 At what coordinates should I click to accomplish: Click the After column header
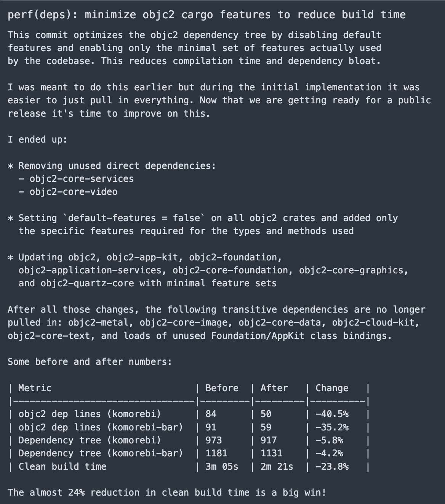pyautogui.click(x=274, y=388)
